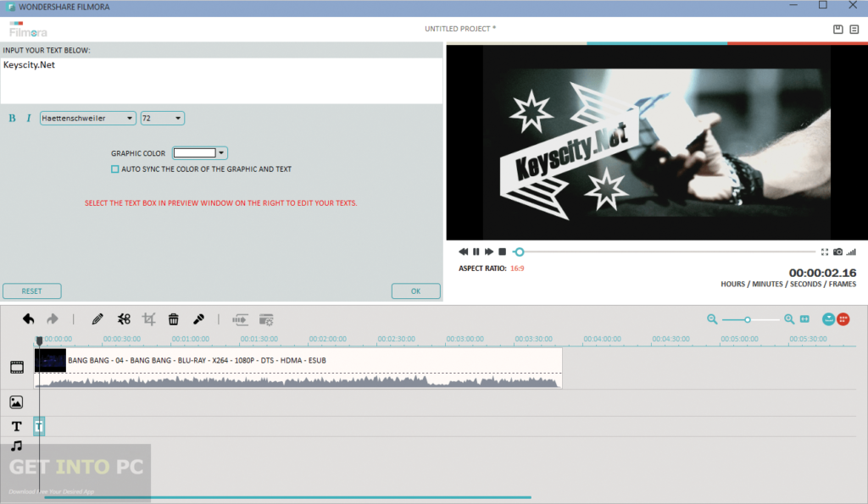The height and width of the screenshot is (504, 868).
Task: Fast forward the preview playback
Action: click(x=489, y=252)
